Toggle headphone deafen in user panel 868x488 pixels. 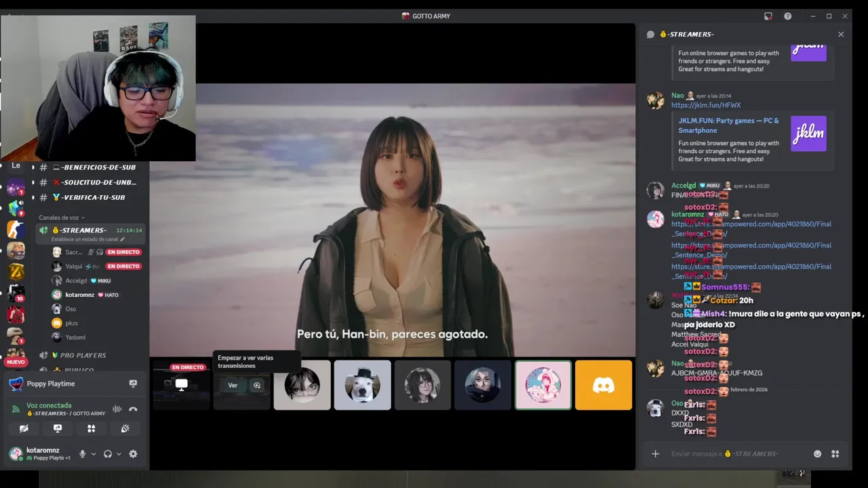coord(108,454)
